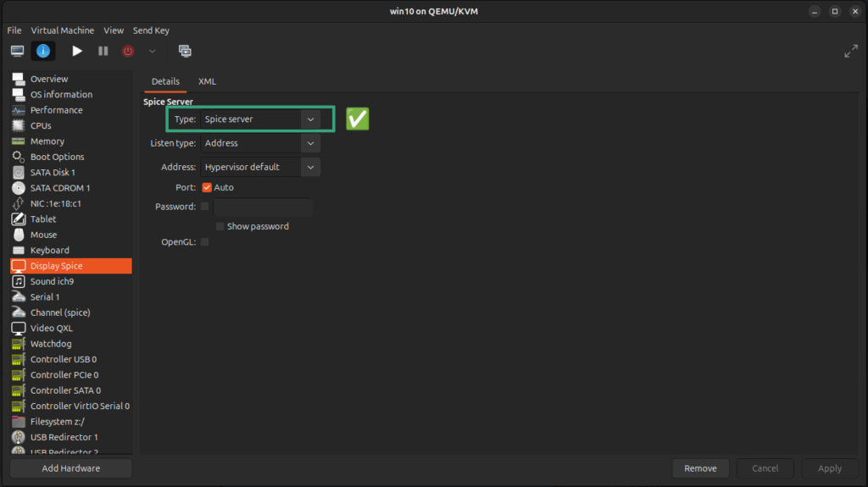Select Memory in hardware list
Screen dimensions: 868x487
click(x=71, y=141)
